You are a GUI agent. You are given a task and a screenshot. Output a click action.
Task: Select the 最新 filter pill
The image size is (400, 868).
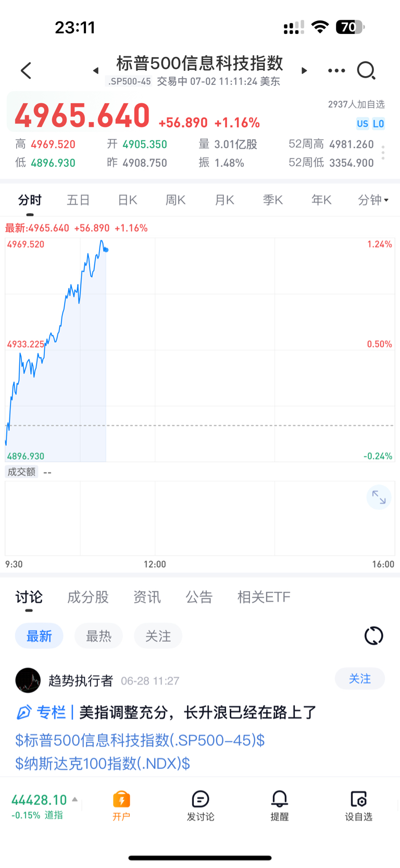pos(39,636)
